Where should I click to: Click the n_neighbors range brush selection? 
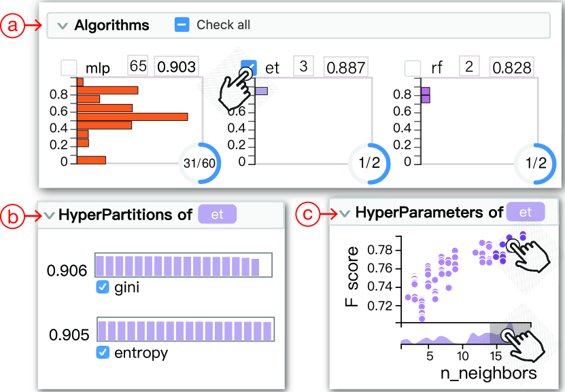(x=504, y=334)
